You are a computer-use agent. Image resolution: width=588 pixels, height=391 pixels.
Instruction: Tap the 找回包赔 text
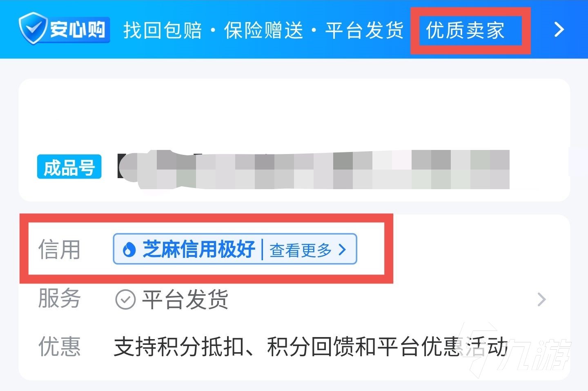163,30
